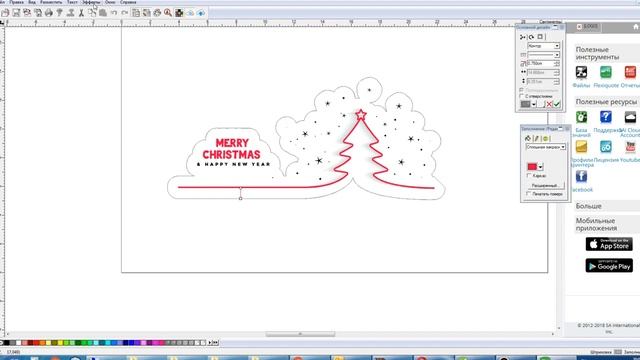The height and width of the screenshot is (360, 640).
Task: Click the square shape icon in the design panel
Action: coord(540,37)
